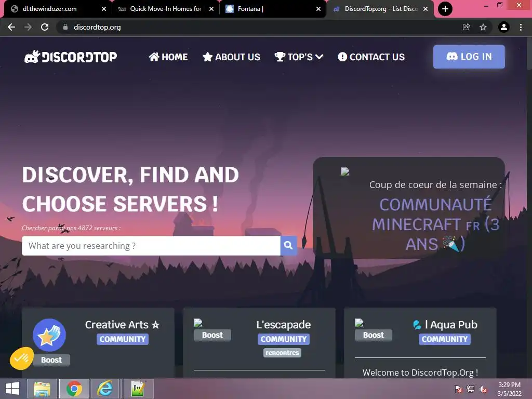Click COMMUNITY tag under Aqua Pub
This screenshot has width=532, height=399.
pos(445,339)
